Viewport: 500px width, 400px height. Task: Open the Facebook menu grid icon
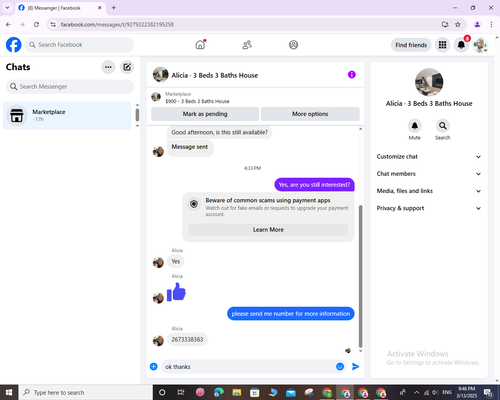tap(442, 45)
